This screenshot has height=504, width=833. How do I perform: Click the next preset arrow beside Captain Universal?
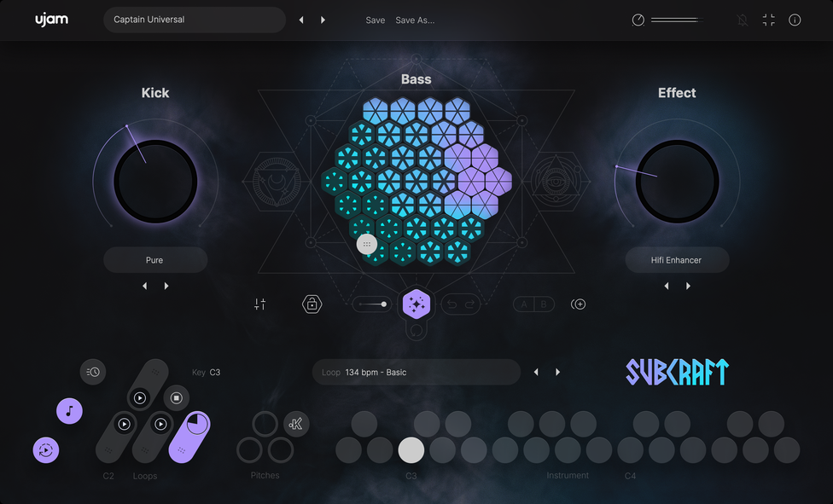(323, 19)
